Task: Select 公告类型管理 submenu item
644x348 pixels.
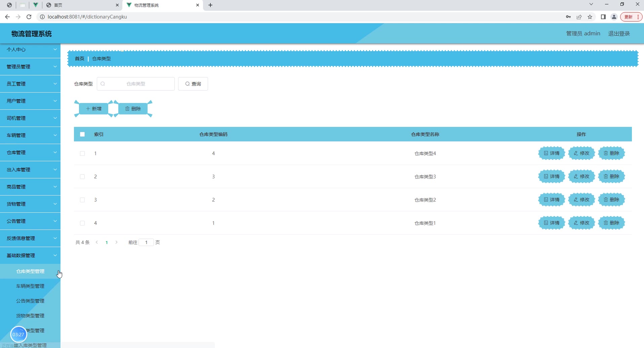Action: [30, 301]
